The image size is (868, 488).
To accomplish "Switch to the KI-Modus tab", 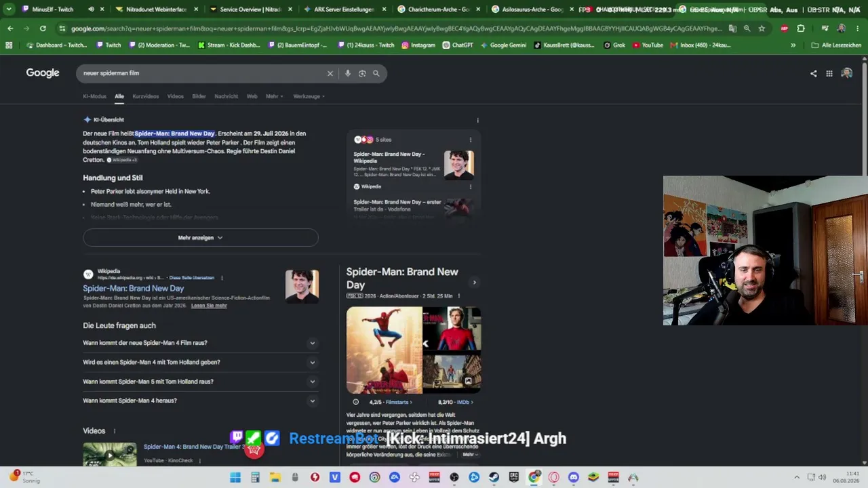I will (94, 96).
